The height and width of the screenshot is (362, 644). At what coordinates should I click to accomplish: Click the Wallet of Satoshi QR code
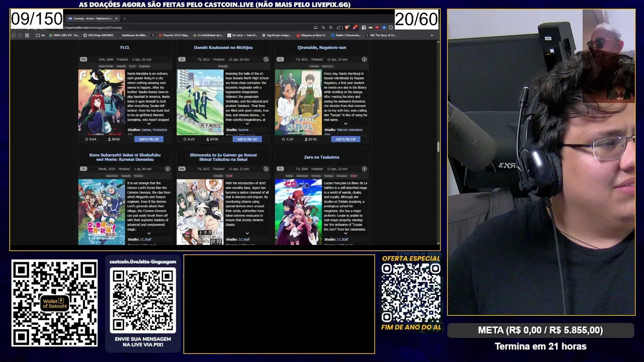54,303
